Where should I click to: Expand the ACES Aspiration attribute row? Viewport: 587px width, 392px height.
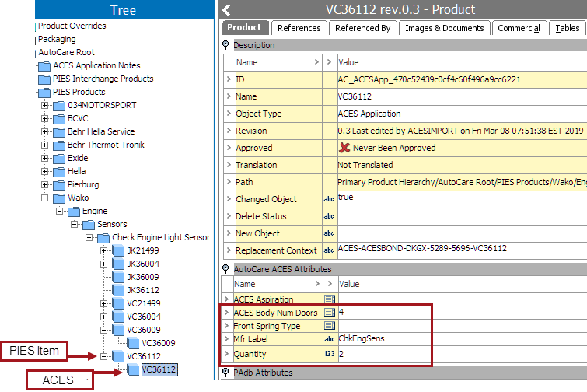(226, 299)
